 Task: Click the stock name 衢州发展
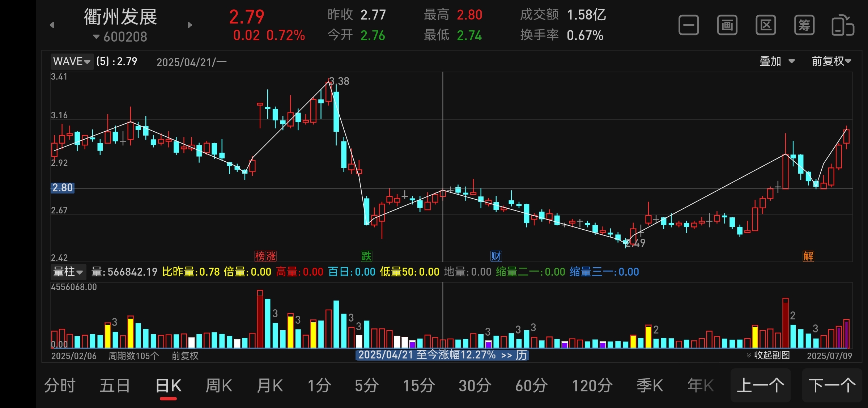click(120, 17)
